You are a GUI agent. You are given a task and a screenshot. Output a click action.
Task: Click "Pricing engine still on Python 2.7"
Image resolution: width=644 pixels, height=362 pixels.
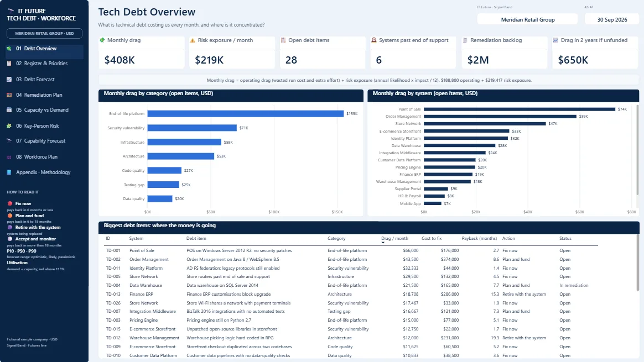pos(219,320)
